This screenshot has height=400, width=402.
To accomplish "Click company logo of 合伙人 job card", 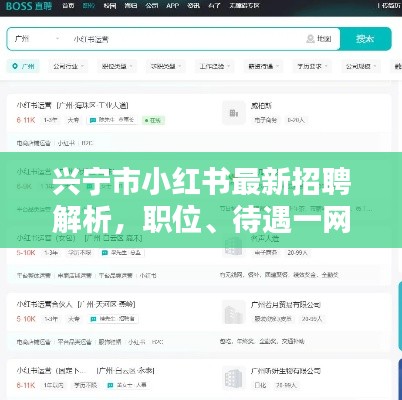I will 234,312.
